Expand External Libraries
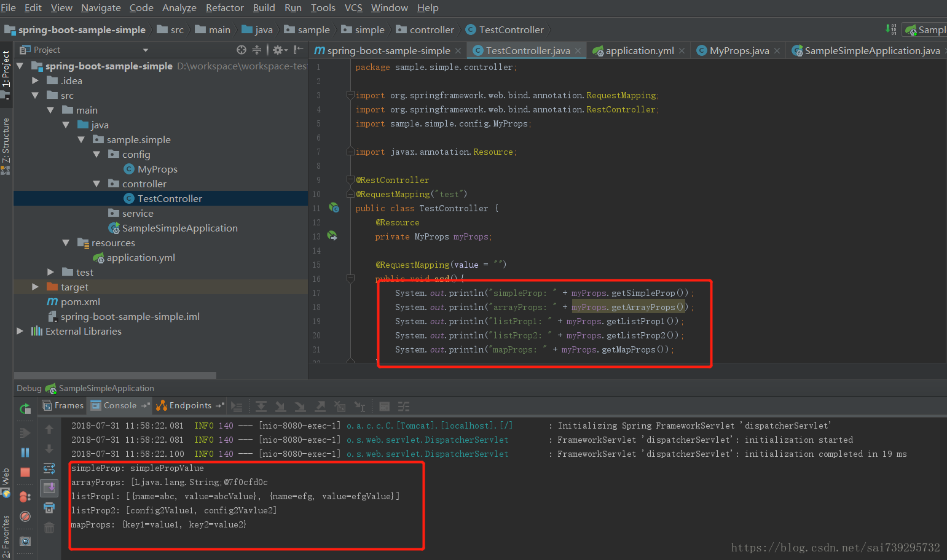The width and height of the screenshot is (947, 560). tap(20, 331)
